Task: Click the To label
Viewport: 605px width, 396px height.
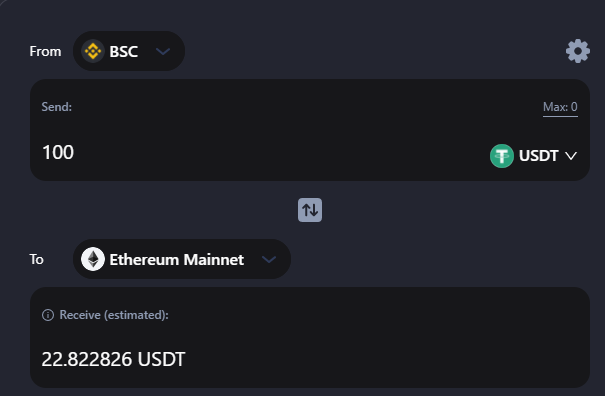Action: pos(37,259)
